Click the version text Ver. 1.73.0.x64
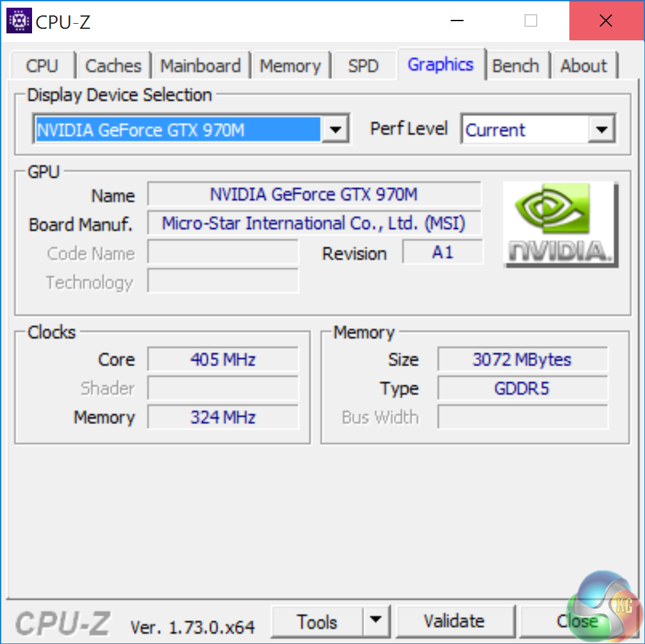The height and width of the screenshot is (644, 645). click(x=192, y=627)
